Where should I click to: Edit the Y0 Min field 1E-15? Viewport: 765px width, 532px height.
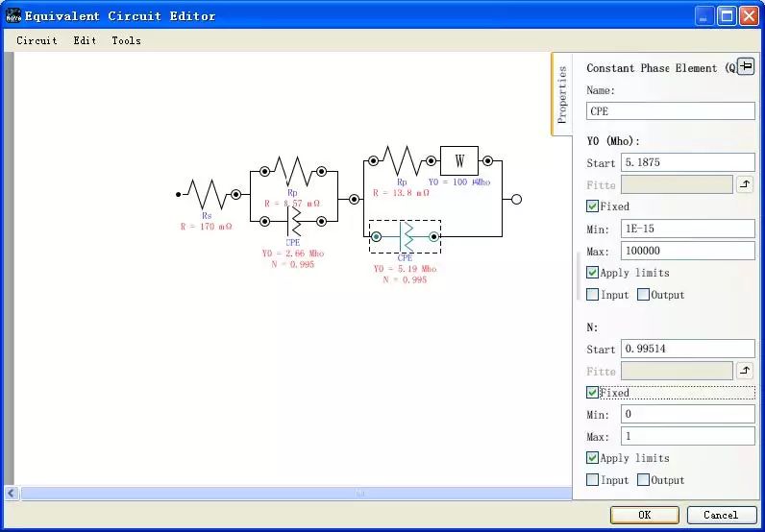tap(687, 229)
